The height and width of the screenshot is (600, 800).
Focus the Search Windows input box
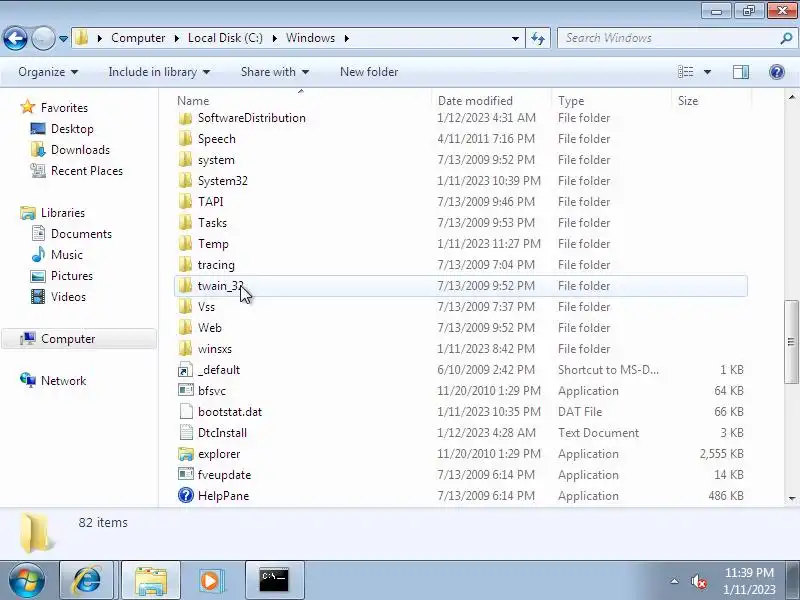click(x=668, y=38)
